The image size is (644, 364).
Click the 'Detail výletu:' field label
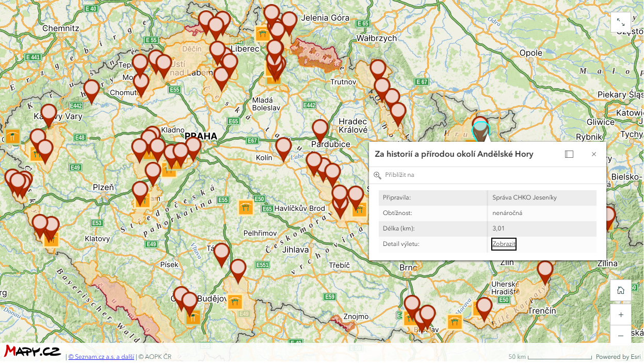pyautogui.click(x=401, y=244)
